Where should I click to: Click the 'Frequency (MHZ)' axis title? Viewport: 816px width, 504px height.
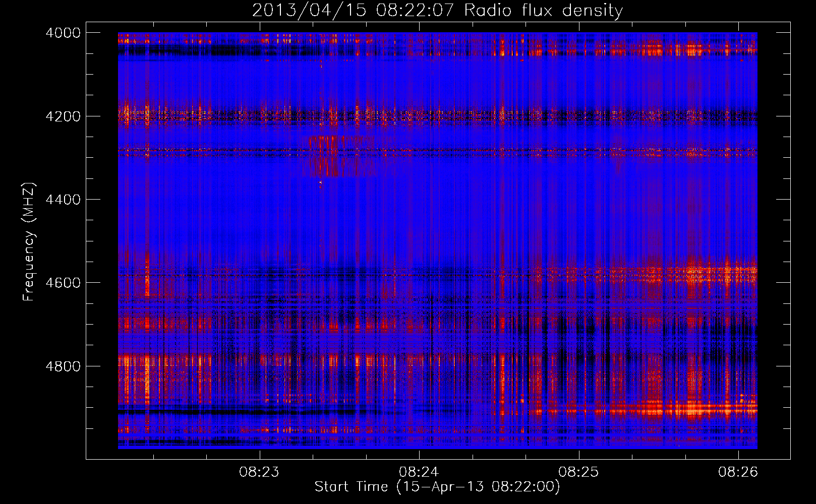click(x=29, y=242)
